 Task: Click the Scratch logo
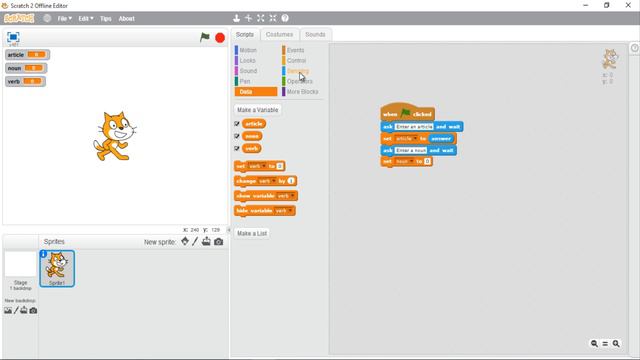[19, 18]
